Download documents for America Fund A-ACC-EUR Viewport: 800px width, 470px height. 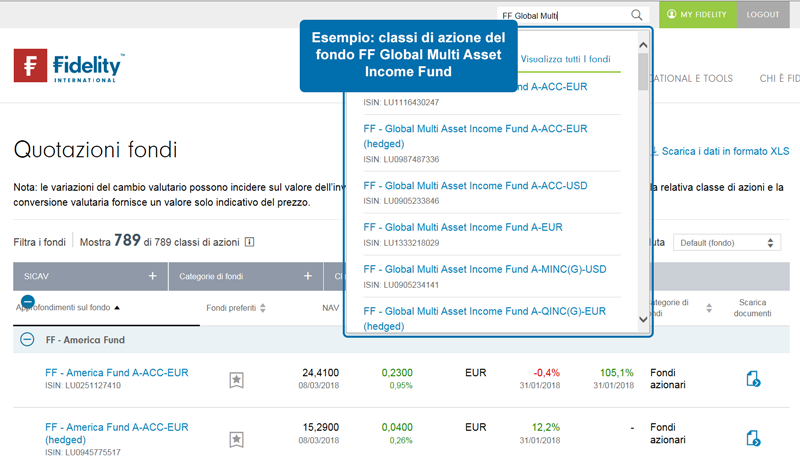tap(753, 378)
